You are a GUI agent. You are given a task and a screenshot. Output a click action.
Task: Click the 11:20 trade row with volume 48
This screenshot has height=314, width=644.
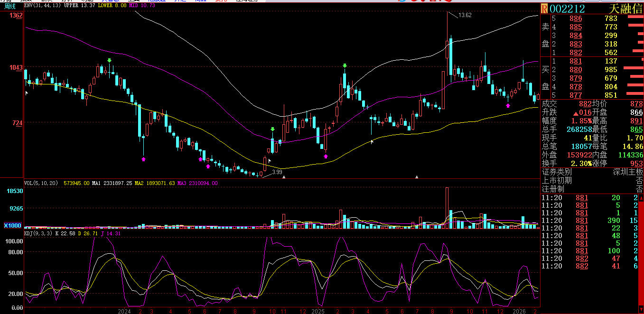[x=590, y=236]
